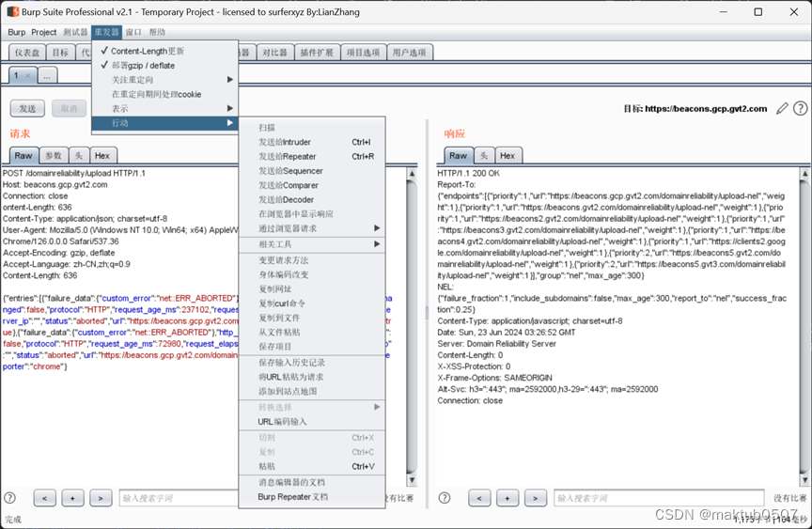Switch to 对比器 tab
812x529 pixels.
point(275,53)
